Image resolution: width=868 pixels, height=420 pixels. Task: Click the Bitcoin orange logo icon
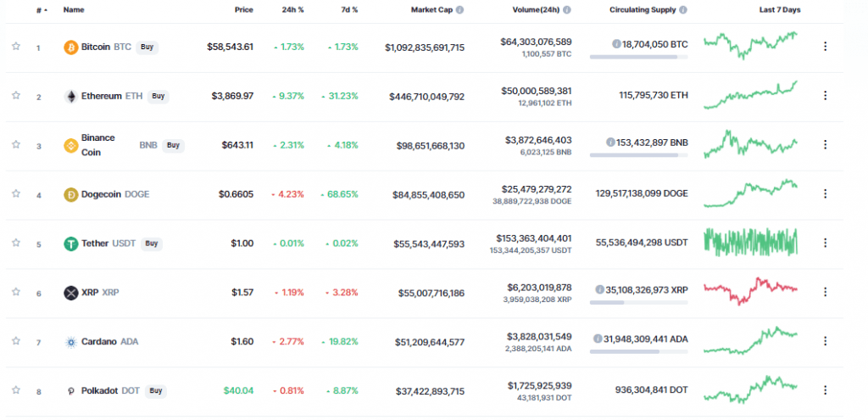coord(70,48)
